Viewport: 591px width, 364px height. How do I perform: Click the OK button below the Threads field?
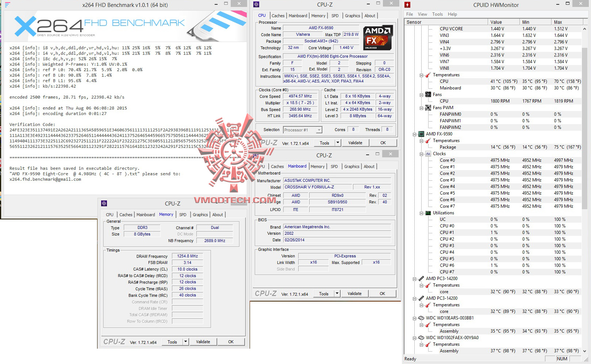tap(383, 143)
